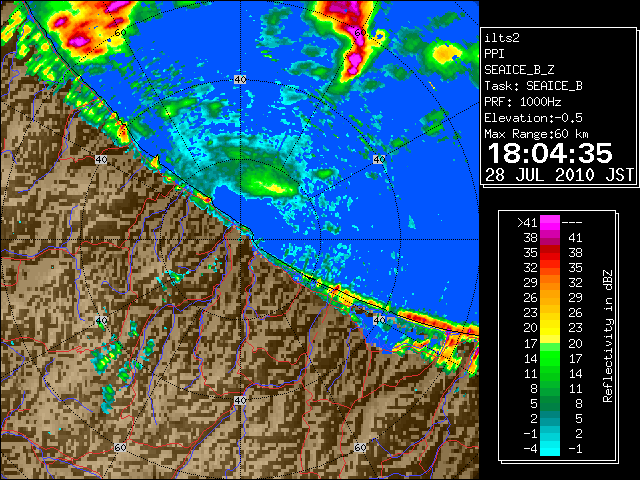Select the "28 JUL 2010 JST" date
640x480 pixels.
pyautogui.click(x=559, y=175)
